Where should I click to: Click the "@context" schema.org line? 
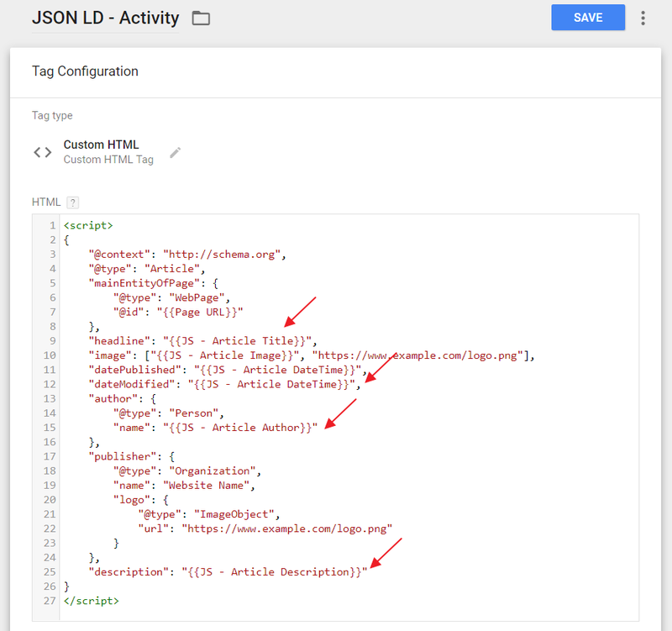pos(187,255)
